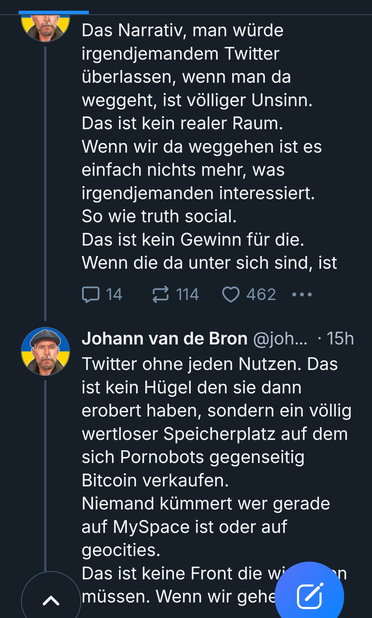Like the post with 462 likes

pyautogui.click(x=231, y=295)
